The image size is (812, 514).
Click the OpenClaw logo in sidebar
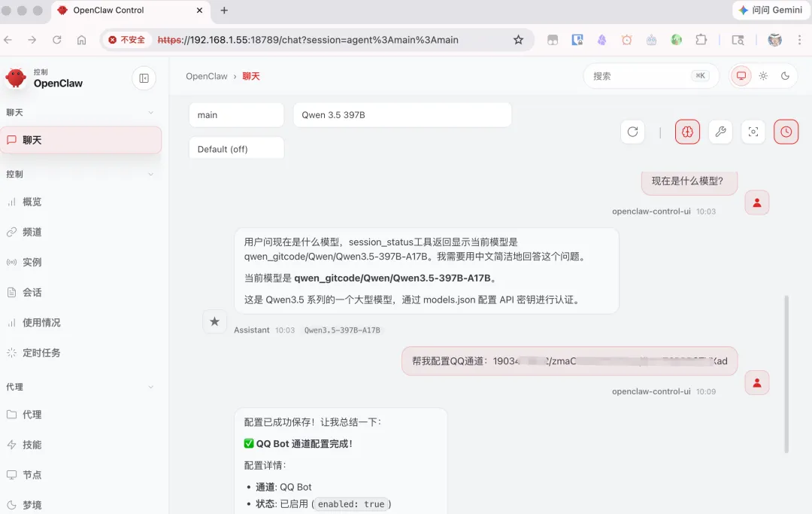tap(16, 78)
